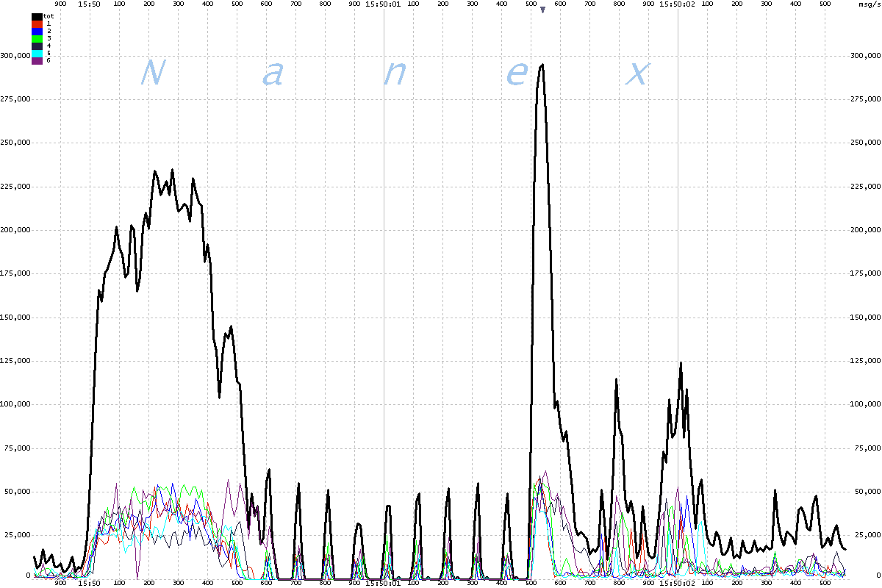Click the 'N' watermark letter

(x=151, y=73)
